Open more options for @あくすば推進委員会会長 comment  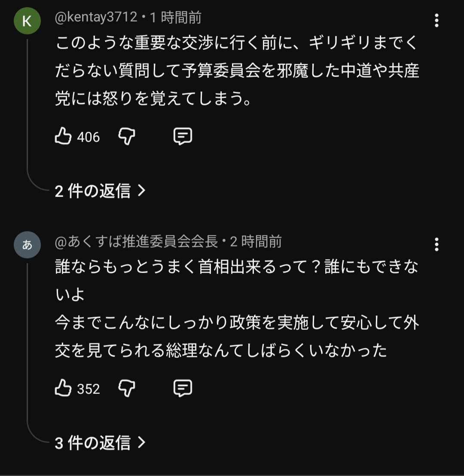[x=437, y=244]
